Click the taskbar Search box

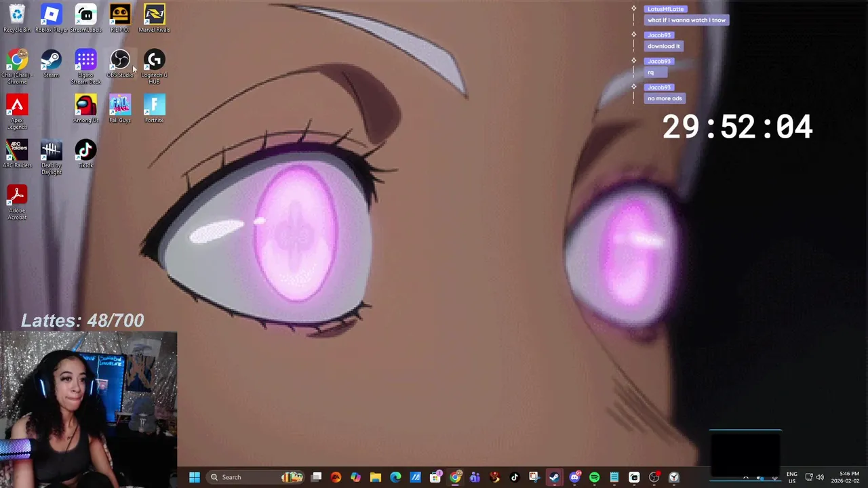[256, 477]
